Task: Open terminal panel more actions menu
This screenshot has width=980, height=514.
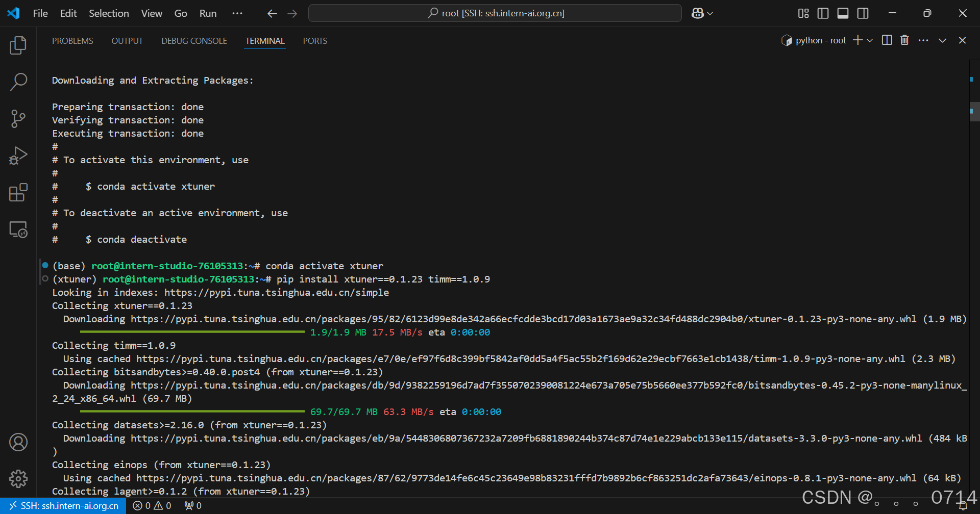Action: pyautogui.click(x=923, y=40)
